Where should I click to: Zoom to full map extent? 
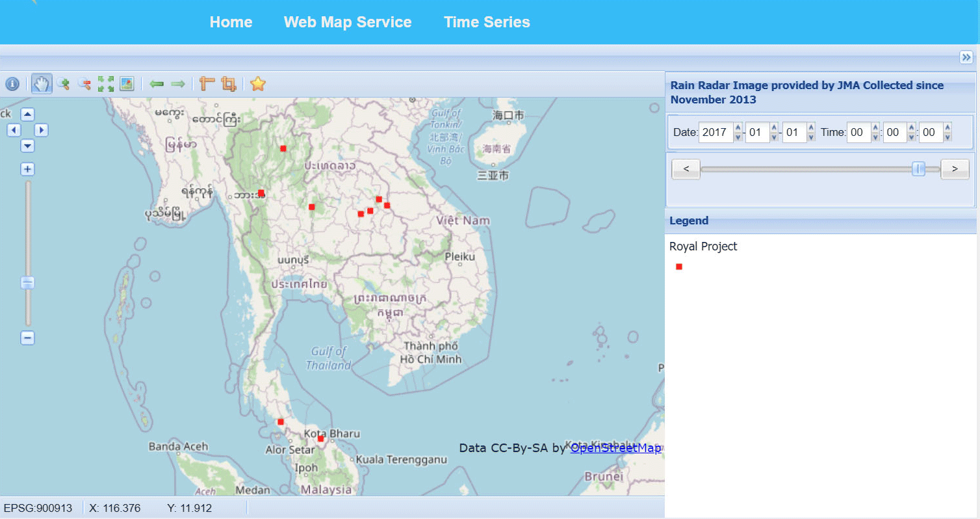(106, 84)
